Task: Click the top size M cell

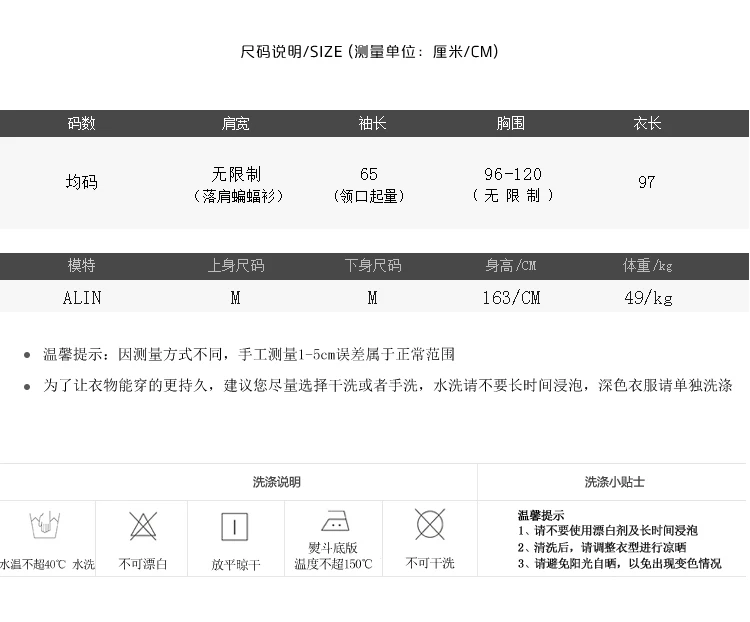Action: coord(235,298)
